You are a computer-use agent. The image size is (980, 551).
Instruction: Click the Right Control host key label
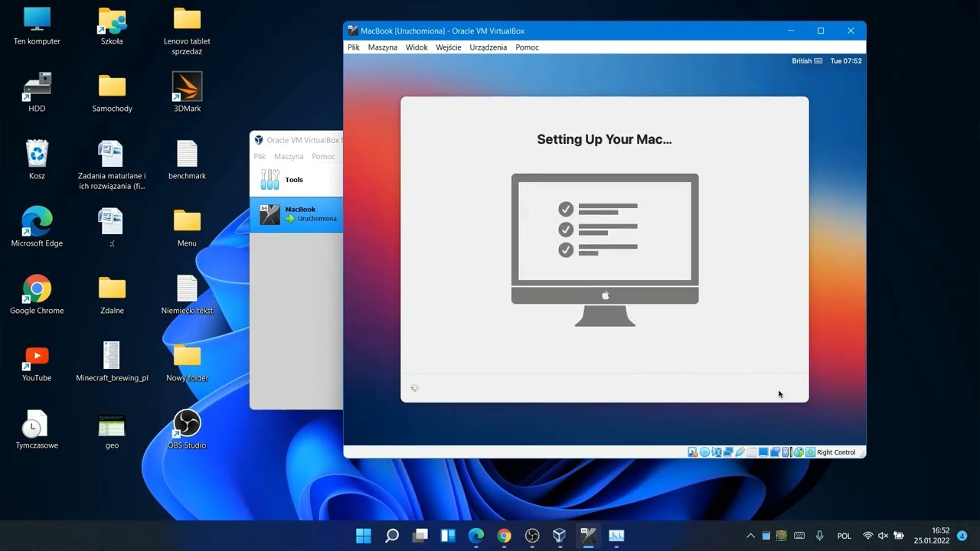tap(836, 452)
